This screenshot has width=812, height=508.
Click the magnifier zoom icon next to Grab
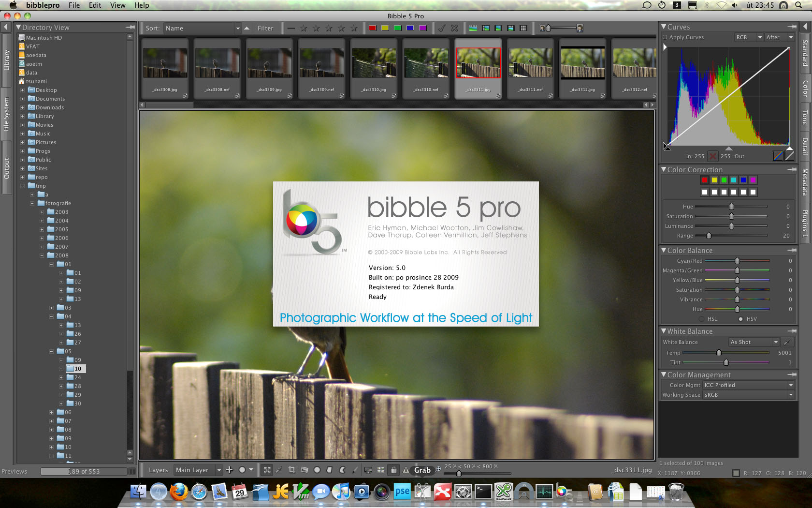(x=438, y=469)
